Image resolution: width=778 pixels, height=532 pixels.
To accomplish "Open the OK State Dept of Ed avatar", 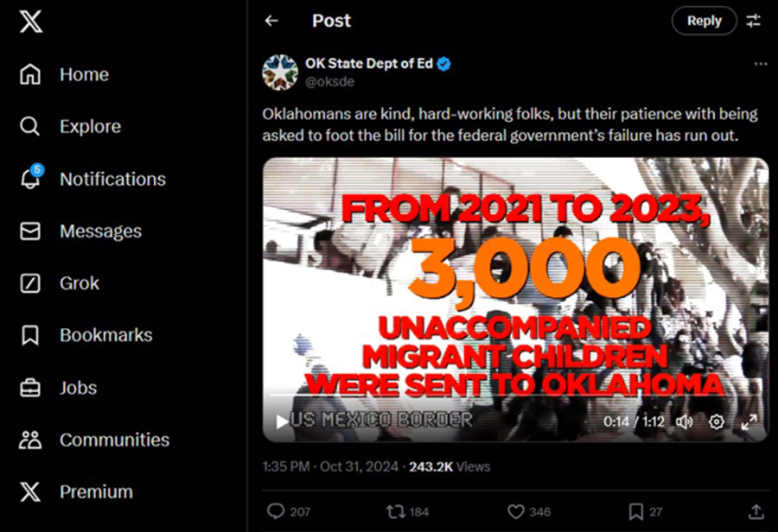I will (280, 72).
